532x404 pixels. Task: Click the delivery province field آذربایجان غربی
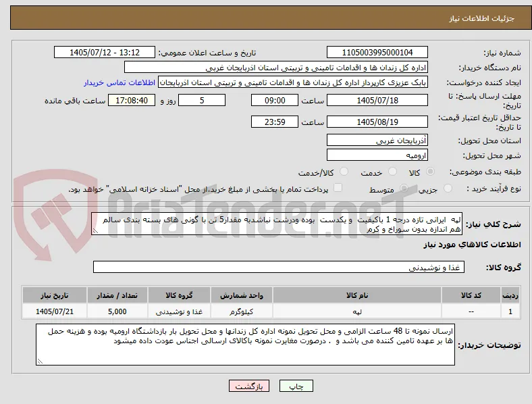point(377,140)
